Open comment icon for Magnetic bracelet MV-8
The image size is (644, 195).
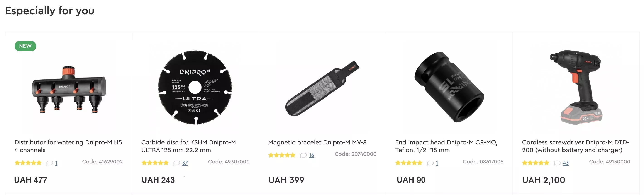tap(303, 155)
